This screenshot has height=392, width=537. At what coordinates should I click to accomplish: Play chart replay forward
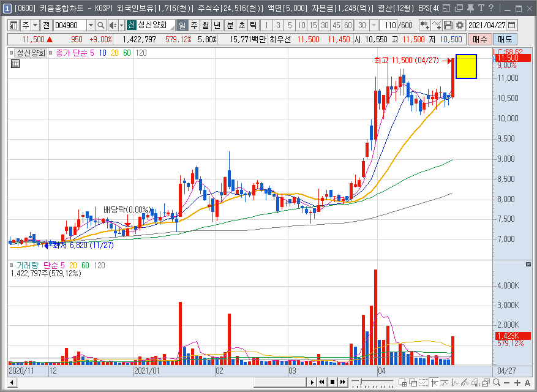coord(312,382)
